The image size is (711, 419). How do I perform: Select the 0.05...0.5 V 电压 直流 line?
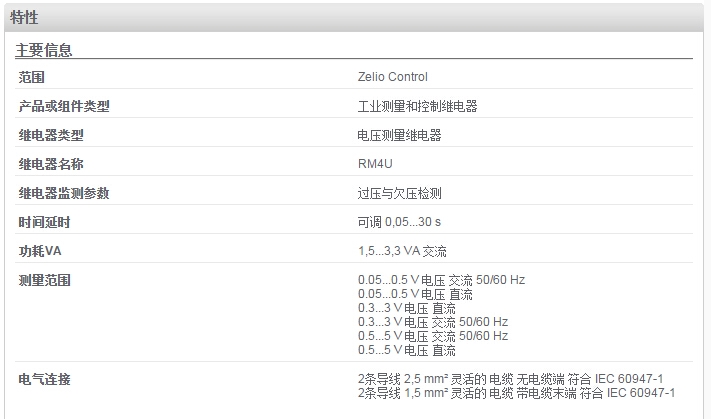coord(415,294)
